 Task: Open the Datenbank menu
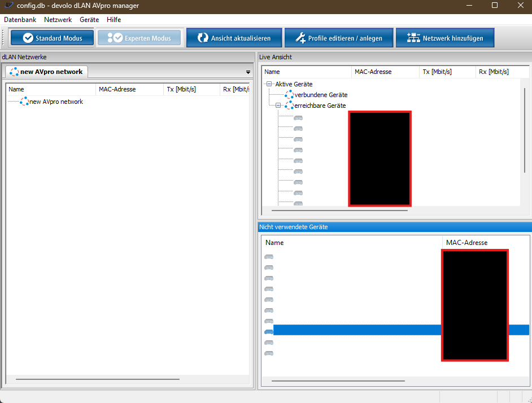pyautogui.click(x=20, y=20)
